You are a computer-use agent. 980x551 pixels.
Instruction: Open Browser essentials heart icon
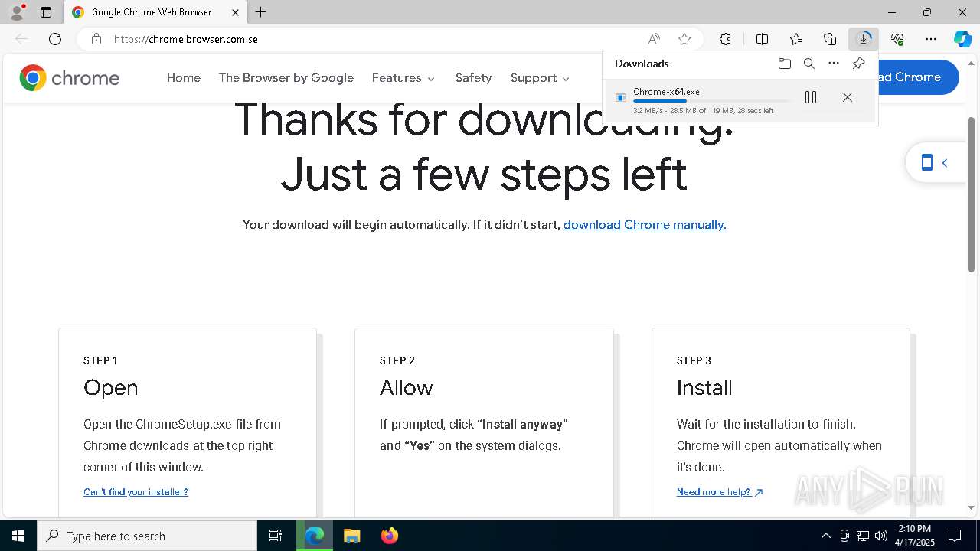coord(897,39)
